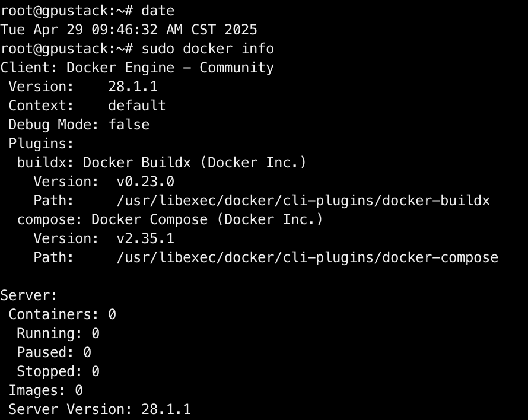Click the 'Containers: 0' line
528x420 pixels.
[x=62, y=314]
